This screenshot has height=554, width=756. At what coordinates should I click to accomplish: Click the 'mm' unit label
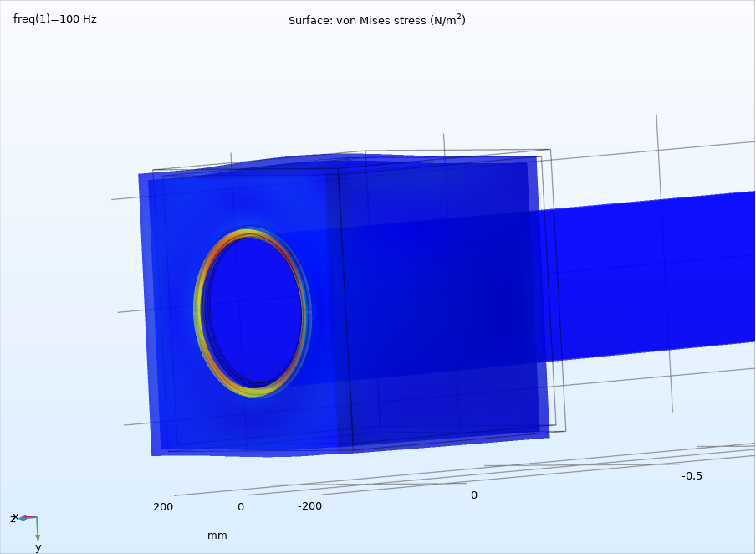[x=217, y=536]
